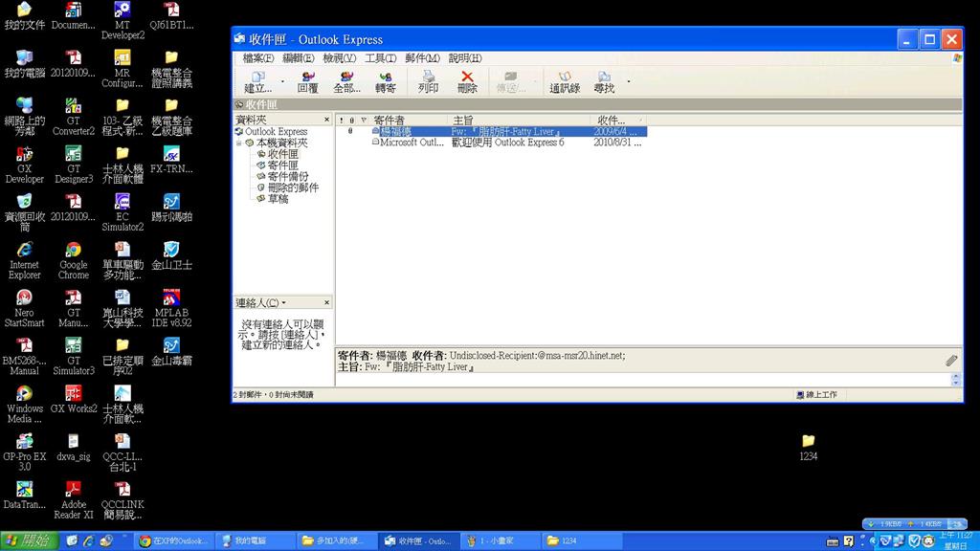Screen dimensions: 980x551
Task: Select the email from 楊福德
Action: [491, 132]
